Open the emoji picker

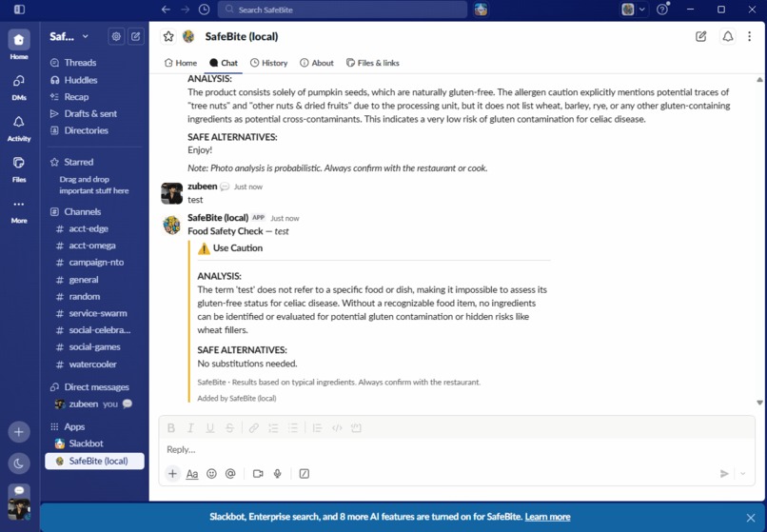[211, 473]
